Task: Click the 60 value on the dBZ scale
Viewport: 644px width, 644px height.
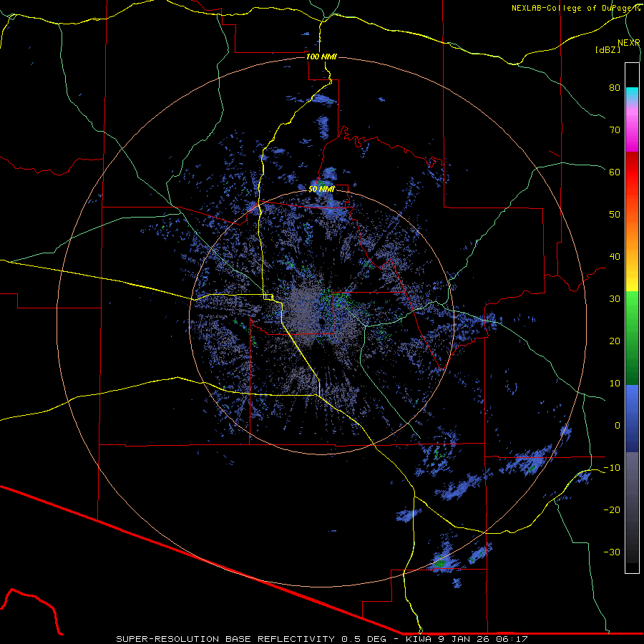Action: click(x=615, y=172)
